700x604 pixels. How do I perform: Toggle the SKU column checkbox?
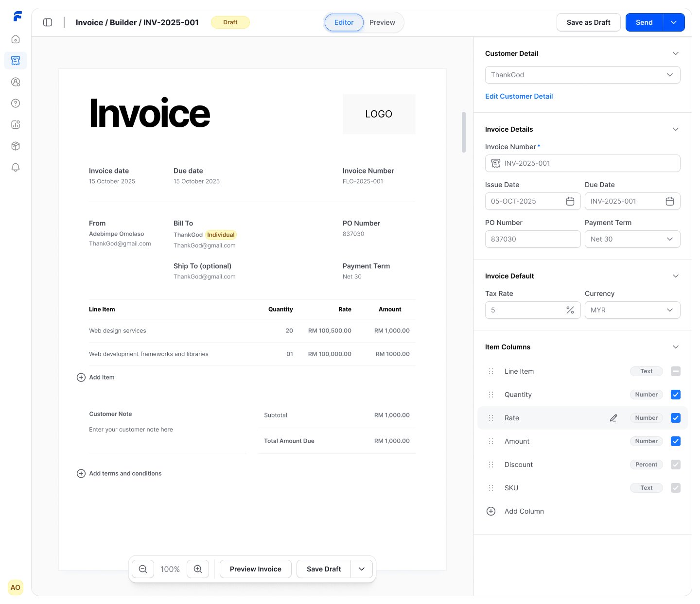coord(676,488)
